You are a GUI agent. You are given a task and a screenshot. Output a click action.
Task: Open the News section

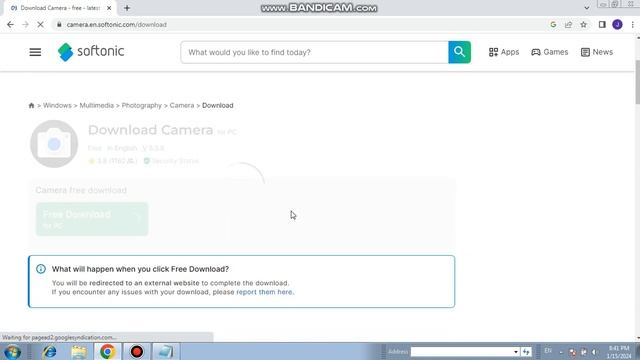pos(596,52)
